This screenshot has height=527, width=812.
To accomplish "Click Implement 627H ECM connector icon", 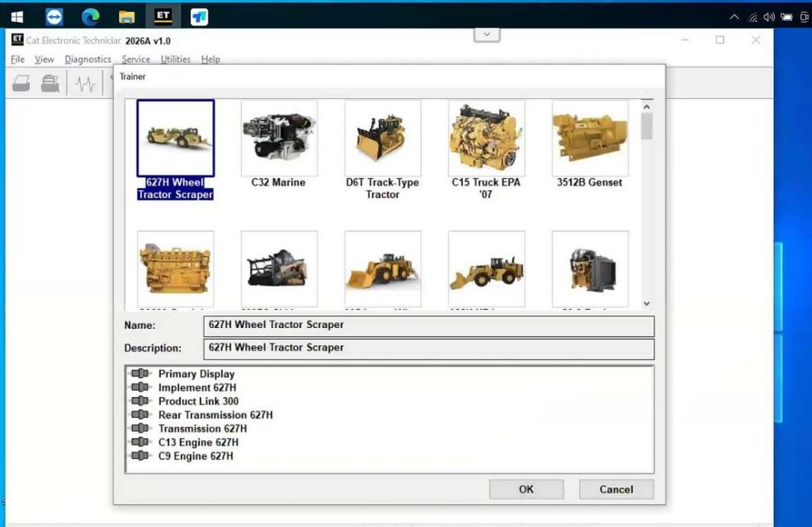I will coord(140,388).
